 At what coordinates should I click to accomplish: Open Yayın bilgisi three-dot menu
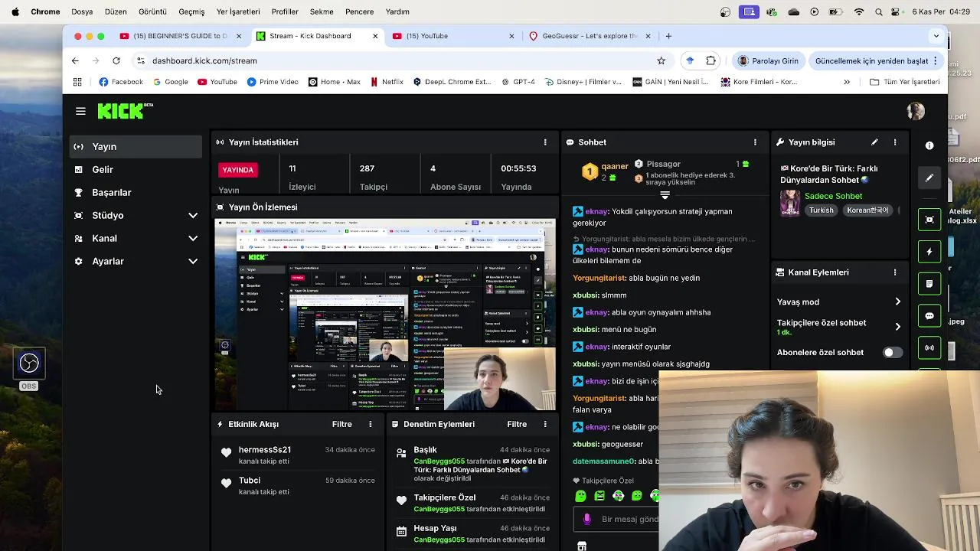coord(895,142)
